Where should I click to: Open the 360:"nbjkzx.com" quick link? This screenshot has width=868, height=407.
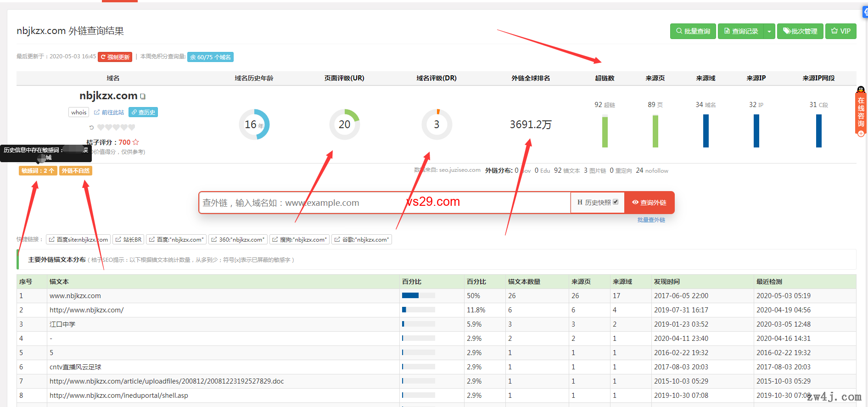pos(238,239)
